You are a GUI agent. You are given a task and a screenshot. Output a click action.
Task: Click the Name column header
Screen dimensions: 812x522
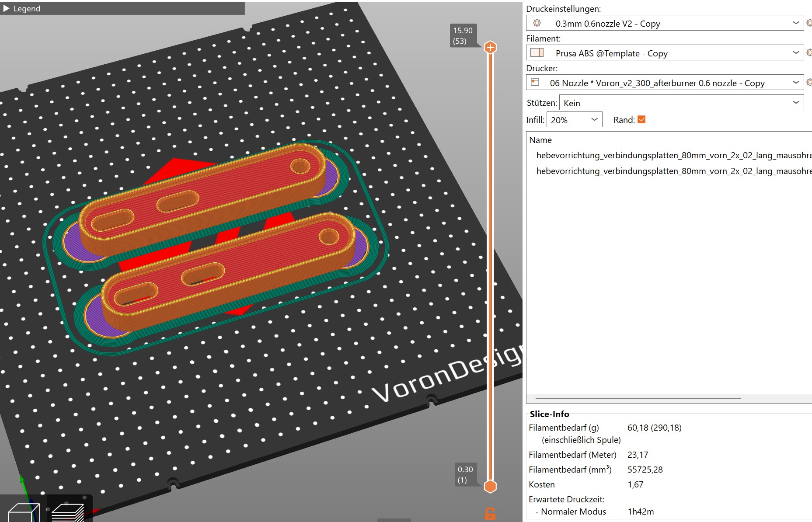click(540, 140)
